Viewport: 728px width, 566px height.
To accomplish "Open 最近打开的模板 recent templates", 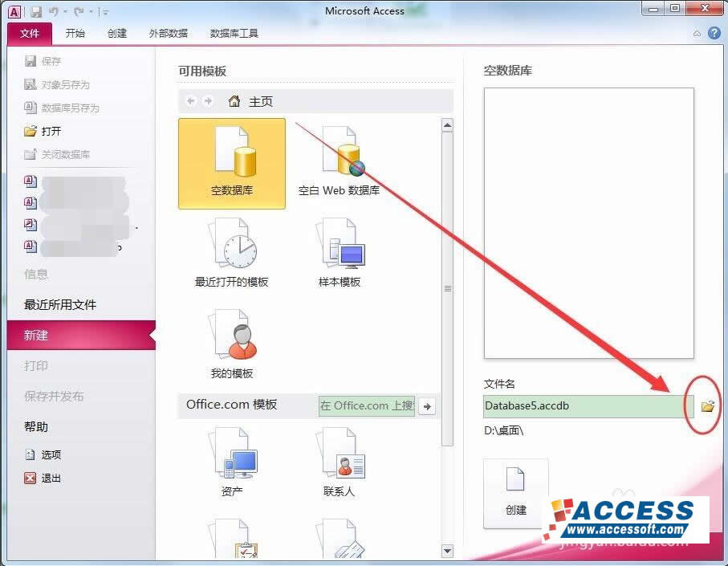I will tap(232, 253).
